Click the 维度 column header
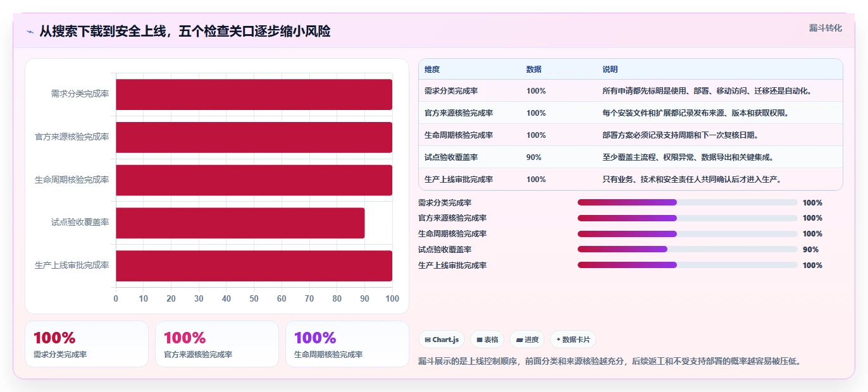The width and height of the screenshot is (868, 392). coord(432,70)
